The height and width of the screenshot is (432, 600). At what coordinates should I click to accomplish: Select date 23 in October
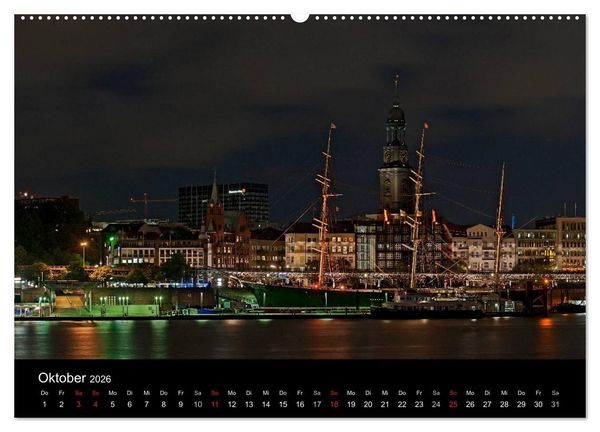coord(419,404)
